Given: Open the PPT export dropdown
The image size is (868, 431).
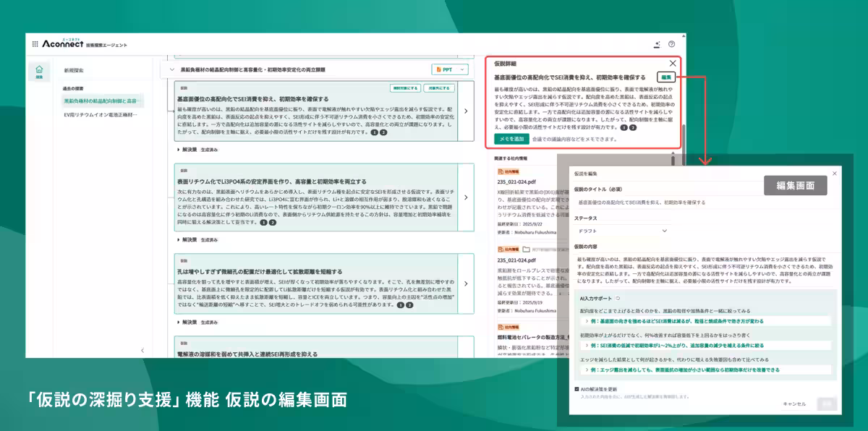Looking at the screenshot, I should [x=450, y=69].
